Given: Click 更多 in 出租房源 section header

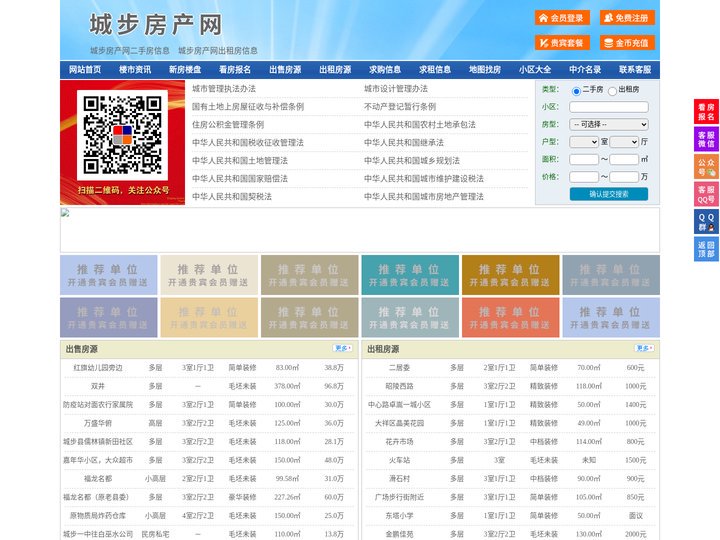Looking at the screenshot, I should tap(644, 349).
